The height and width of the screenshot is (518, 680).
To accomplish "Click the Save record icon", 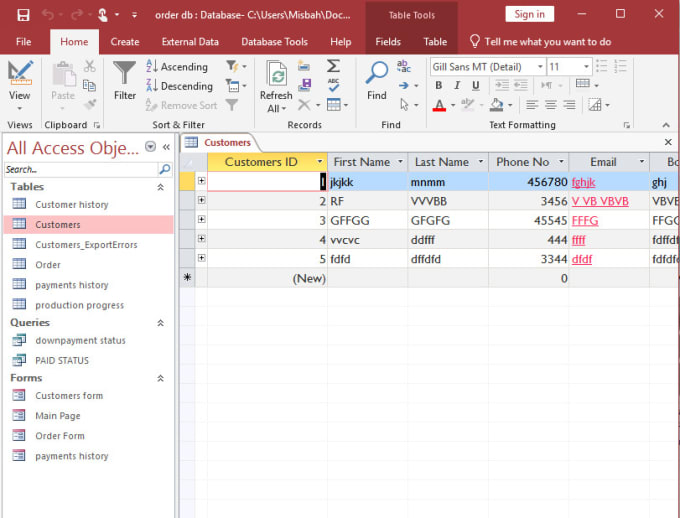I will point(305,85).
